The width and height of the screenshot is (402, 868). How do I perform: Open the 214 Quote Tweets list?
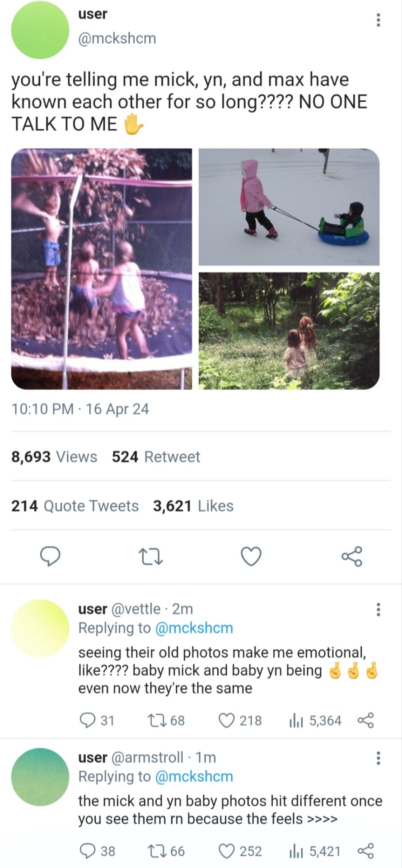pyautogui.click(x=75, y=505)
